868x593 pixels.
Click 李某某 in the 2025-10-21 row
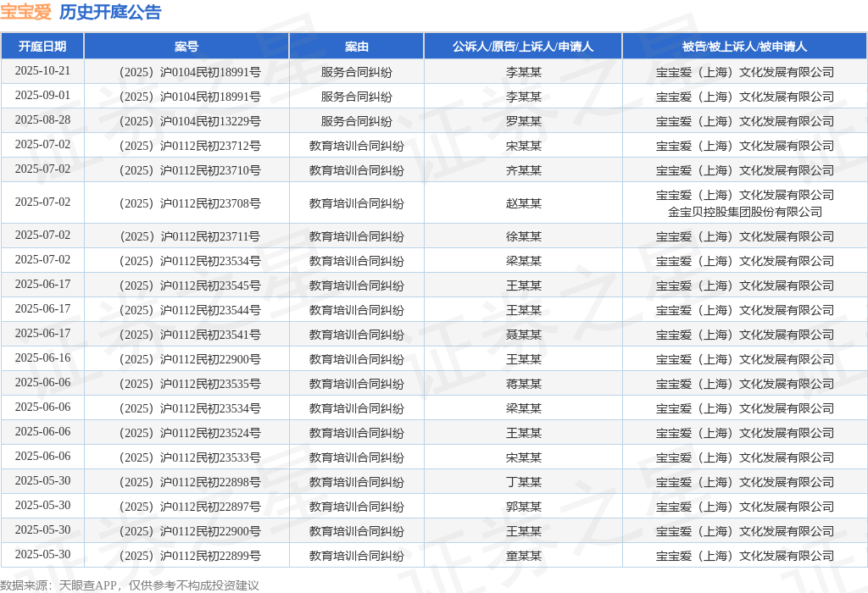[x=523, y=73]
